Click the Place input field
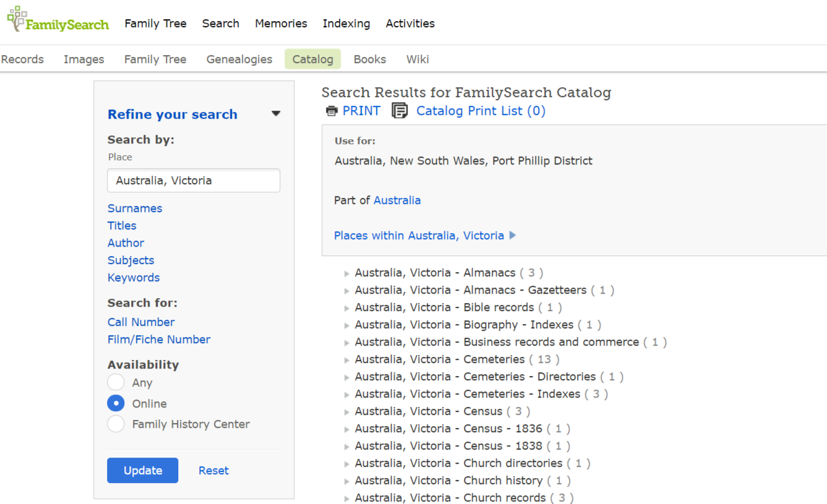This screenshot has width=827, height=504. [193, 181]
